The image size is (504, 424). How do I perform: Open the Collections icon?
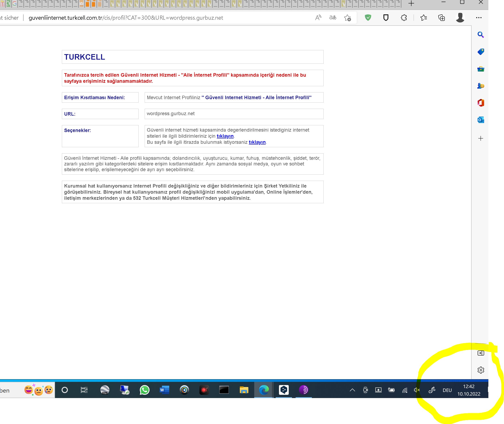point(442,18)
